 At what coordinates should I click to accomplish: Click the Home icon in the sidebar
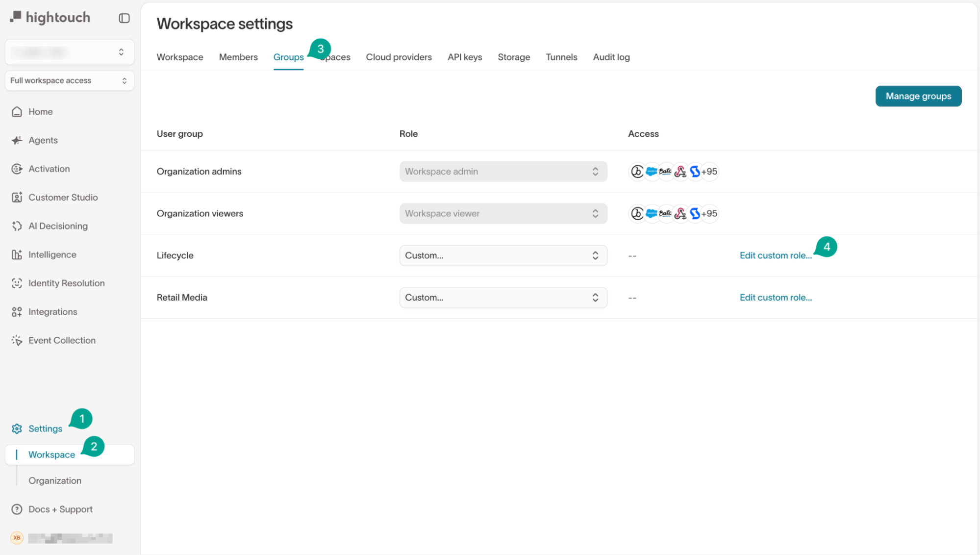point(17,112)
